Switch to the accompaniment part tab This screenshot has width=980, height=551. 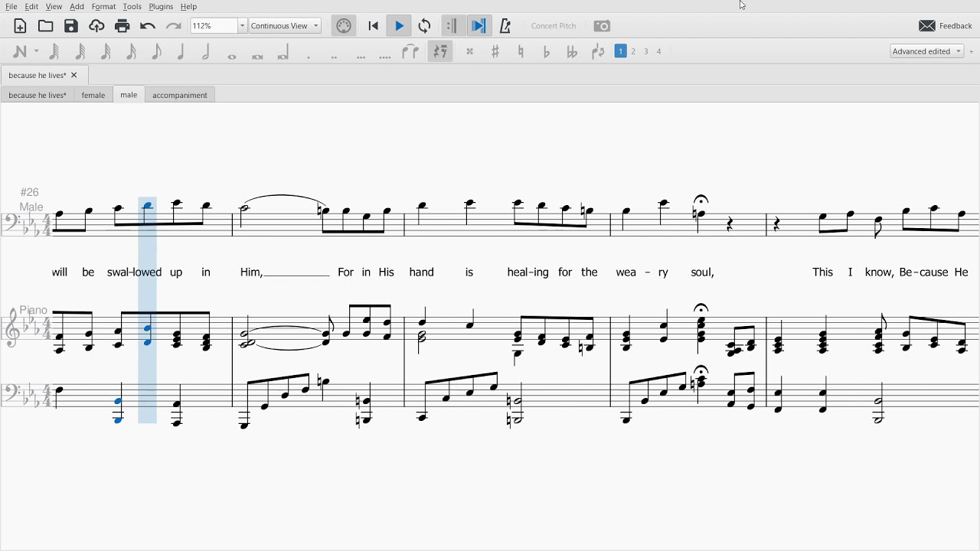point(180,95)
